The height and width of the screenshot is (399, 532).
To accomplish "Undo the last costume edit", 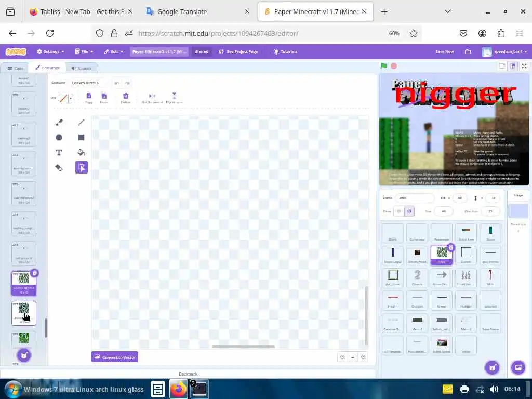I will (117, 83).
